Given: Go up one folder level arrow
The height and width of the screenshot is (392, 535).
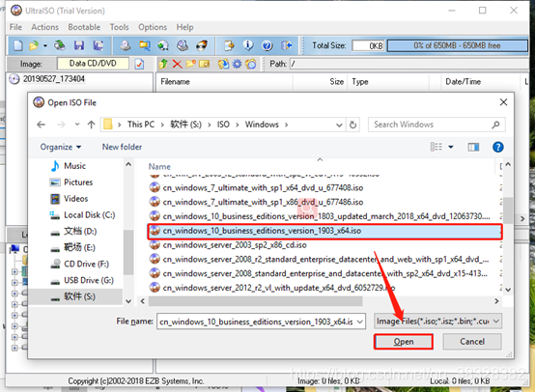Looking at the screenshot, I should tap(91, 125).
